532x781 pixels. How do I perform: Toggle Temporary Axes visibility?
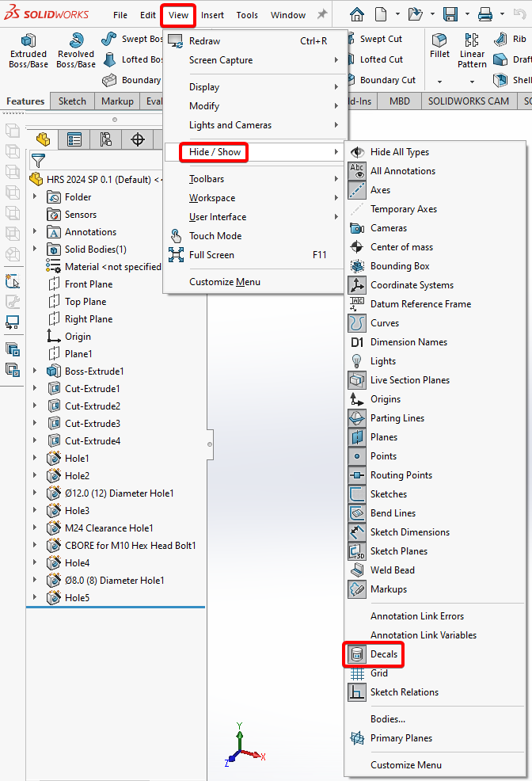point(435,209)
